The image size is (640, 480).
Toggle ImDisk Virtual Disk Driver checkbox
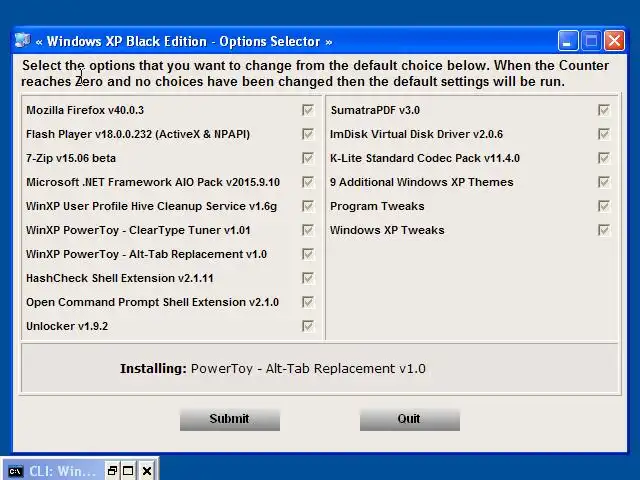(604, 134)
